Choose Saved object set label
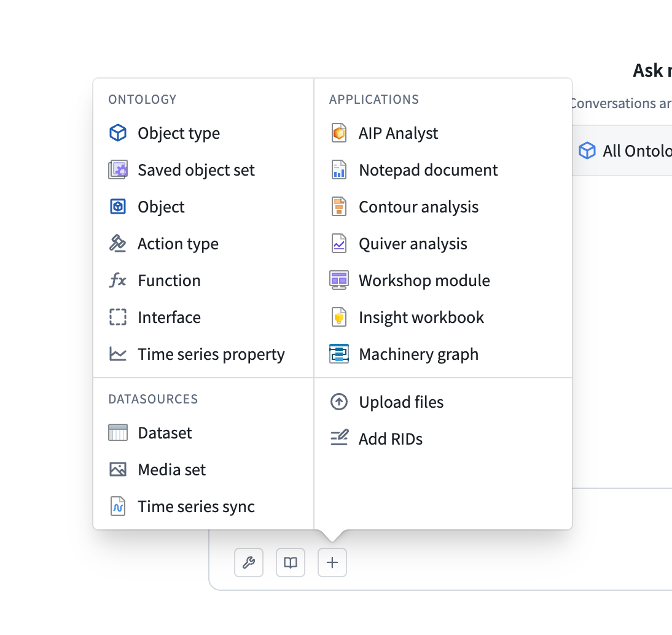Screen dimensions: 672x635 [197, 170]
